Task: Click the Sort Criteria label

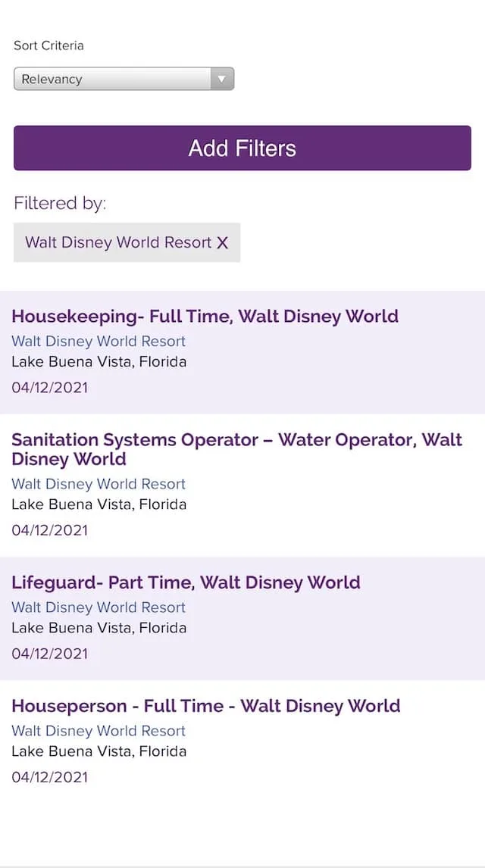Action: pyautogui.click(x=48, y=45)
